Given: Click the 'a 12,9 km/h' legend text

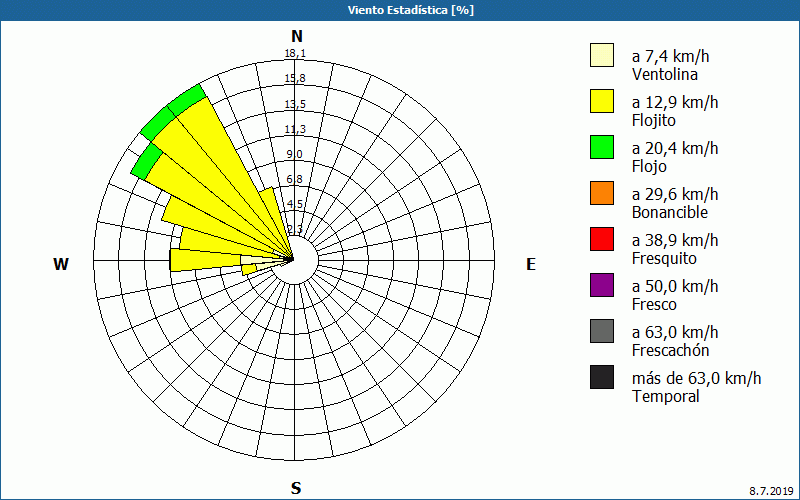Looking at the screenshot, I should pos(675,102).
